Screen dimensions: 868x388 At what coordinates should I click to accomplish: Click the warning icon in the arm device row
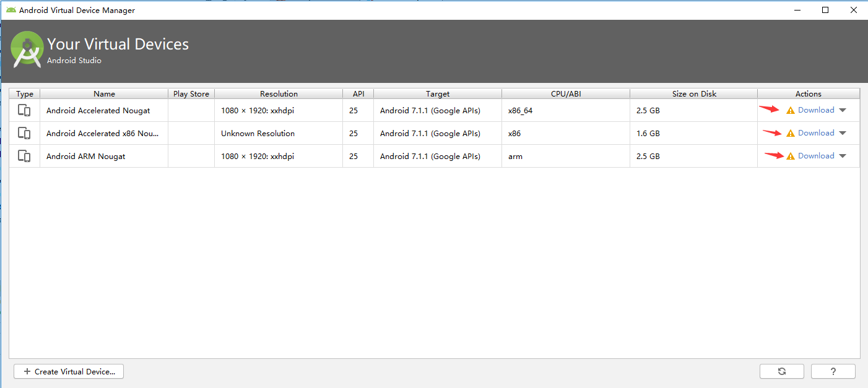click(x=791, y=157)
